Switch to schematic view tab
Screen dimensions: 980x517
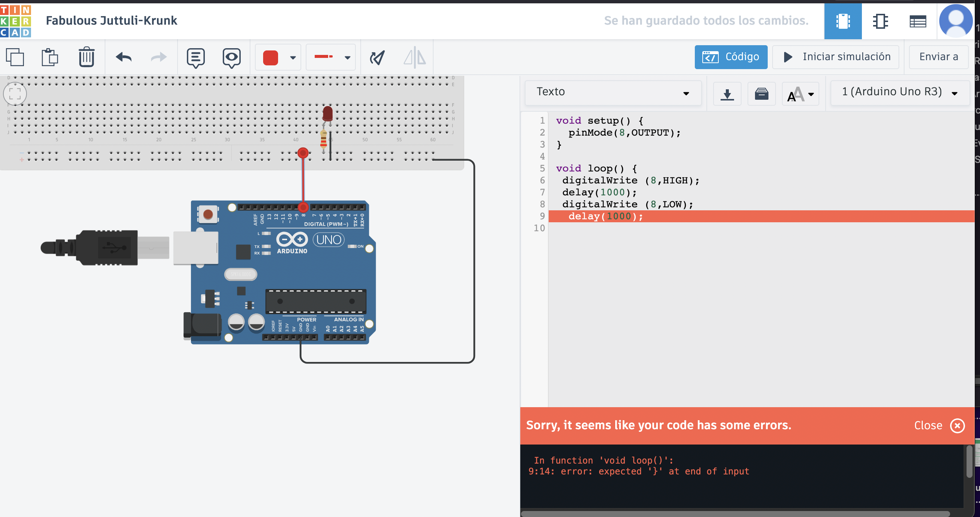pos(880,21)
